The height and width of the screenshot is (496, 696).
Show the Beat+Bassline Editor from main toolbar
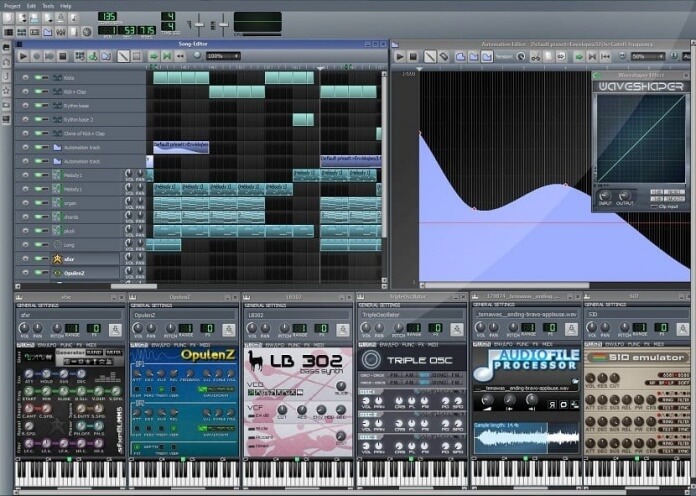pyautogui.click(x=21, y=32)
